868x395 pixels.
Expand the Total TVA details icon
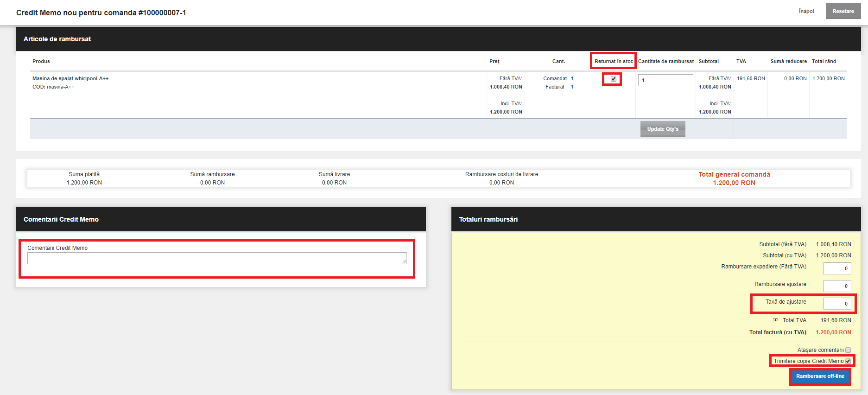775,320
